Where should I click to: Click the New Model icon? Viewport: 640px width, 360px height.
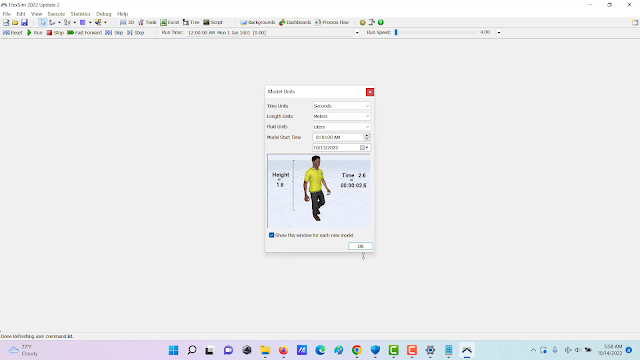coord(6,22)
